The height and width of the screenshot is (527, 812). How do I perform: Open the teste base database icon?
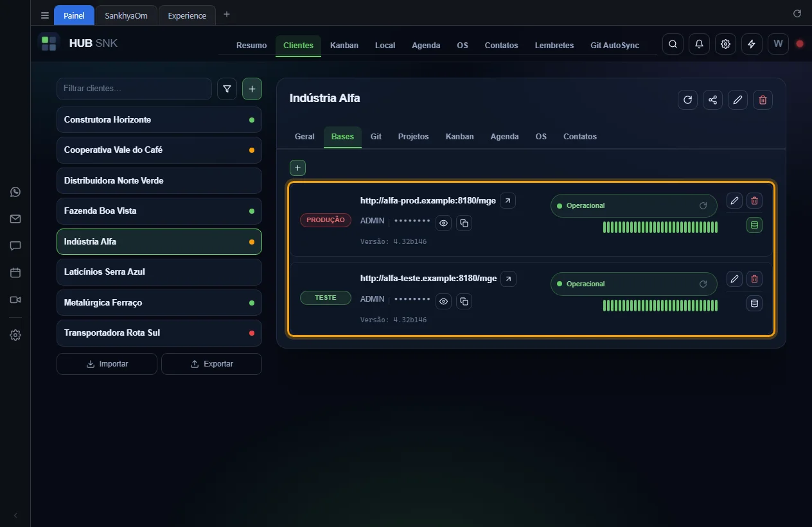coord(754,303)
